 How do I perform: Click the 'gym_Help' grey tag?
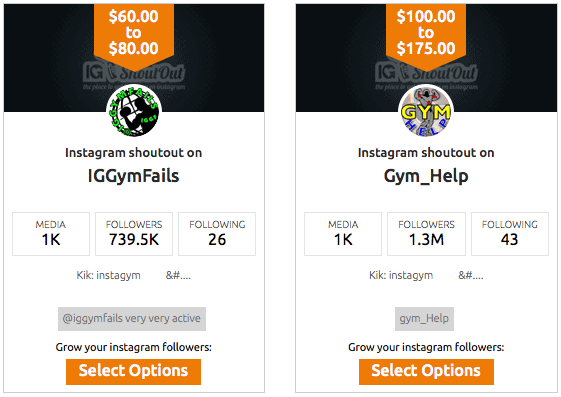[x=424, y=319]
